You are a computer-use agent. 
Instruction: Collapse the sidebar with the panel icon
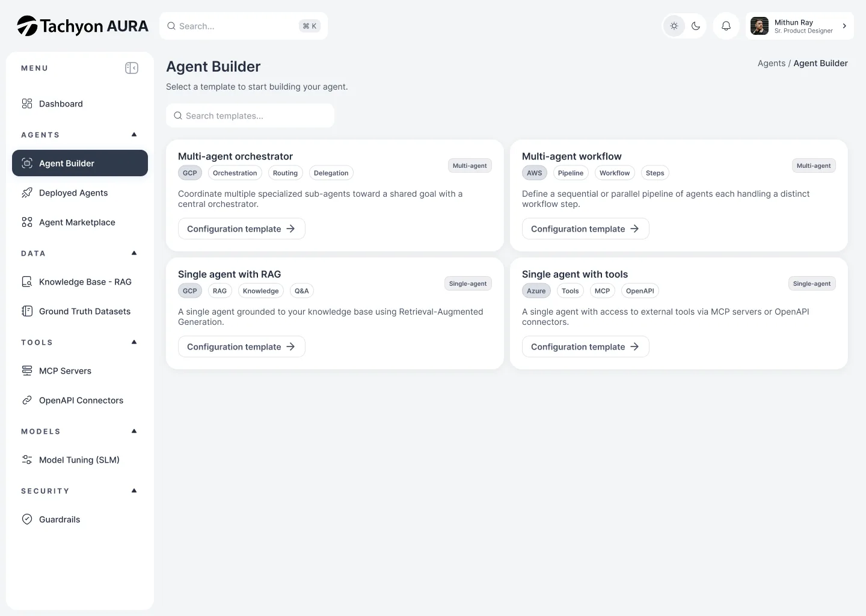coord(132,68)
